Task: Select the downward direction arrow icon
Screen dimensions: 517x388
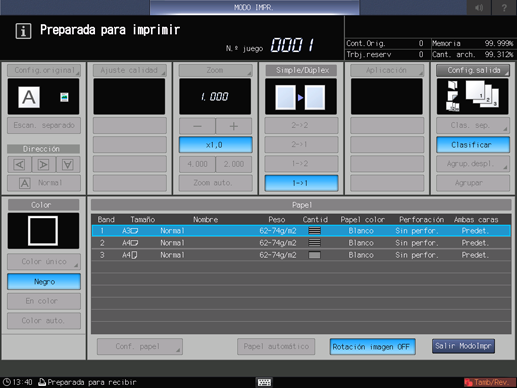Action: (x=68, y=164)
